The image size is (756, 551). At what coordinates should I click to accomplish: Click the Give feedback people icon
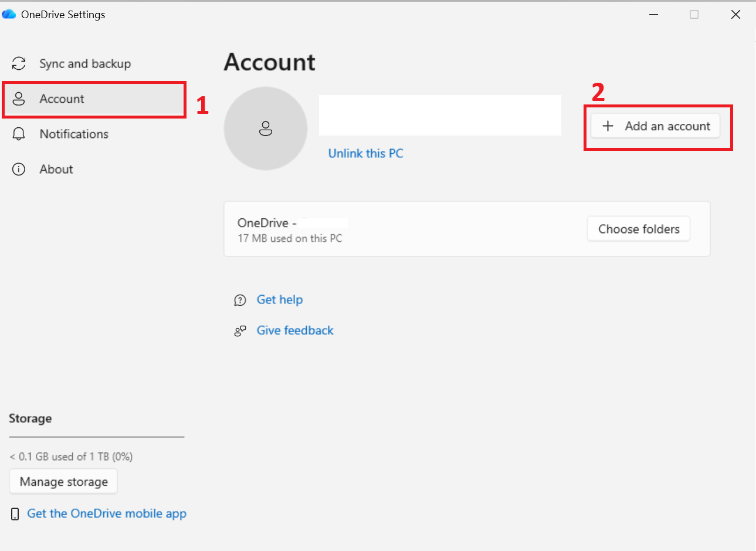coord(240,330)
